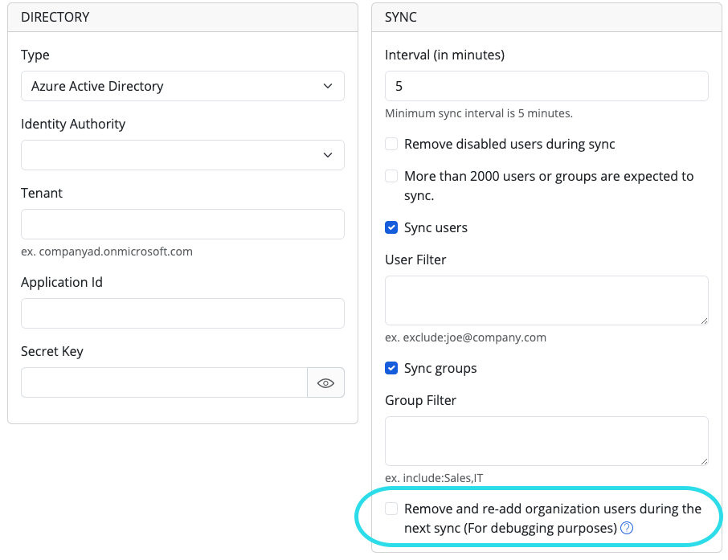The image size is (728, 560).
Task: Click the Group Filter resize grip
Action: pos(704,462)
